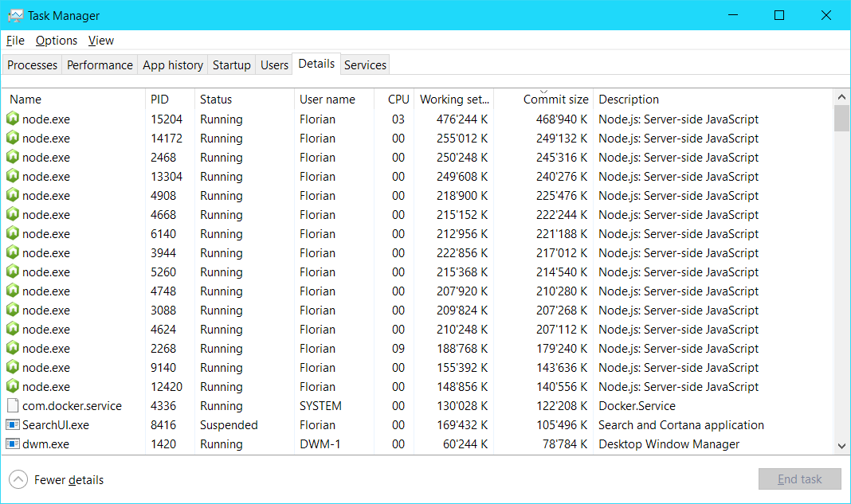Click the node.exe icon for PID 12420
Screen dimensions: 851x504
point(13,387)
